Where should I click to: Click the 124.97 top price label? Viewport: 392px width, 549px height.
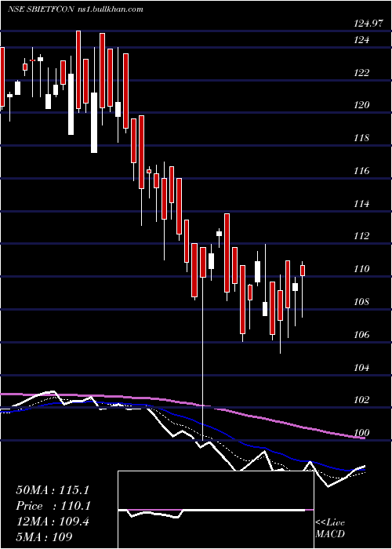click(x=367, y=24)
